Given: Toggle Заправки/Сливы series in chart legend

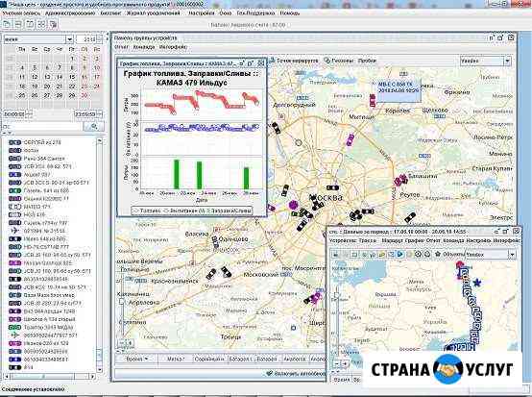Looking at the screenshot, I should pyautogui.click(x=229, y=211).
